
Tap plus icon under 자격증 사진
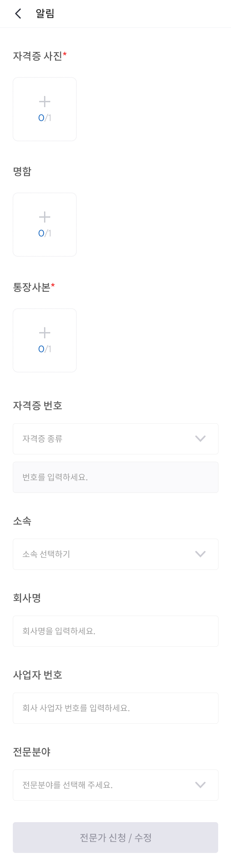pyautogui.click(x=45, y=101)
